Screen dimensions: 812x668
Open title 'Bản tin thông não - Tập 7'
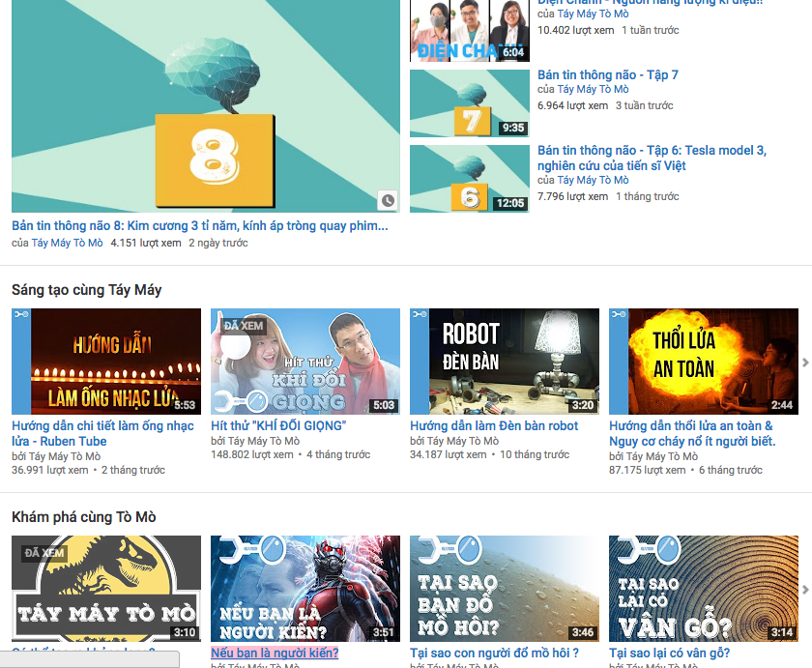pyautogui.click(x=607, y=75)
